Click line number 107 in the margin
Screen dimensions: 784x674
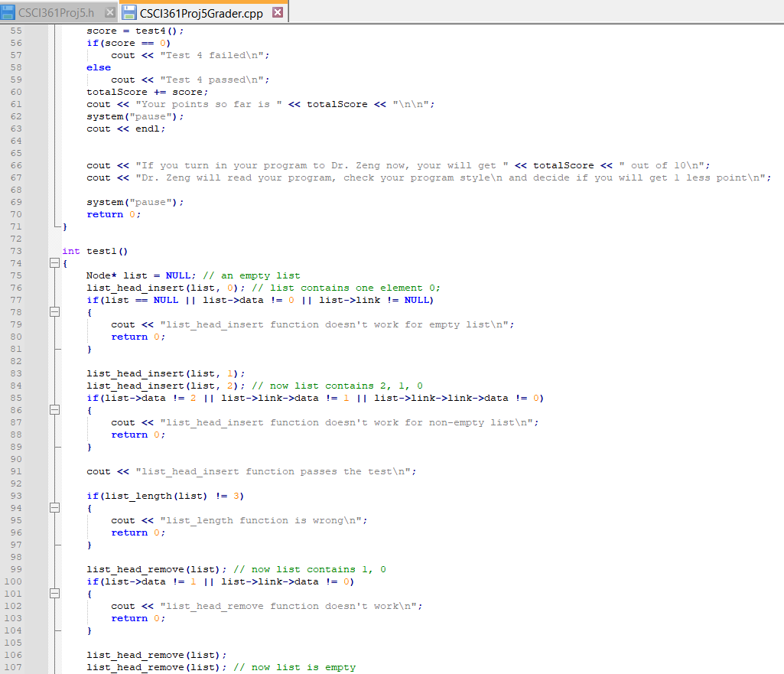[13, 667]
